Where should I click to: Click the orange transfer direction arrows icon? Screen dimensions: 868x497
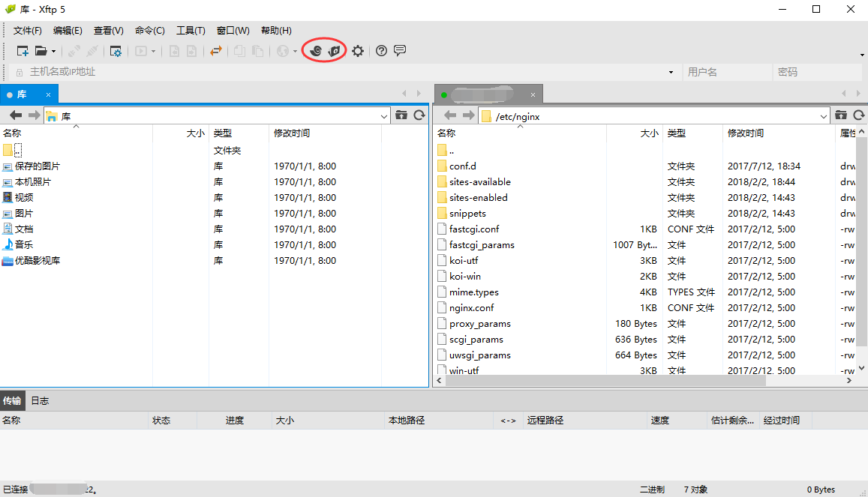(216, 51)
